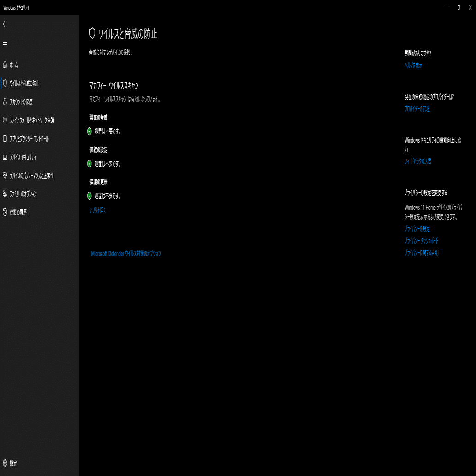Click the 現在の脅威 label
This screenshot has height=476, width=476.
[x=98, y=118]
